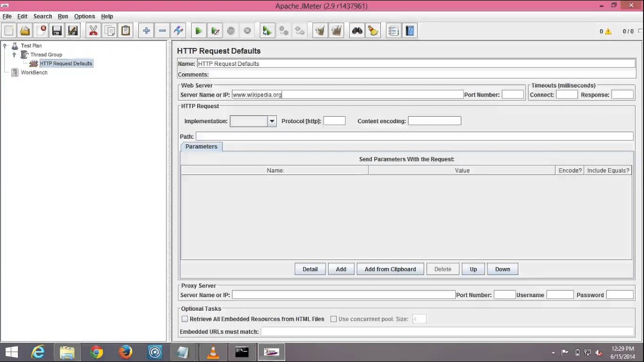The height and width of the screenshot is (362, 644).
Task: Open the Search menu
Action: [43, 16]
